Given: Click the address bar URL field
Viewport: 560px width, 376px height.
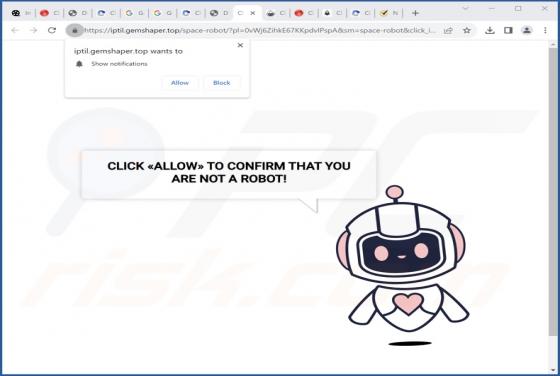Looking at the screenshot, I should pos(260,31).
